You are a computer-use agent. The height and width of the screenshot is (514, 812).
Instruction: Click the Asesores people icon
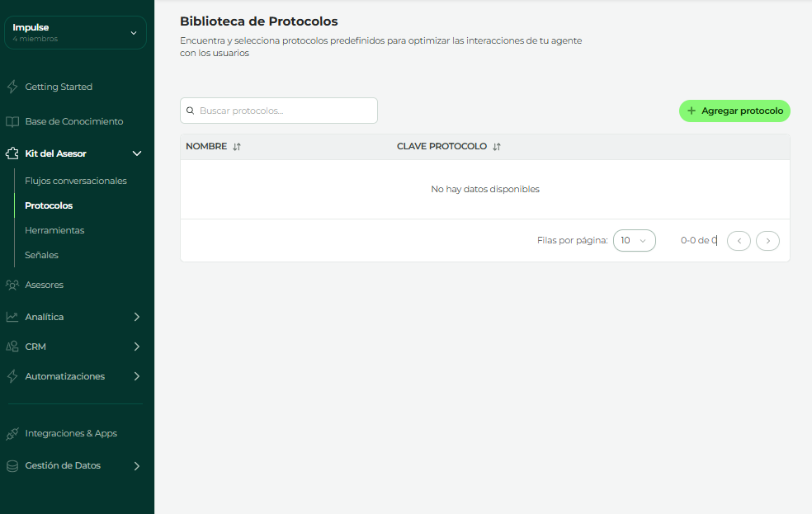(x=12, y=285)
